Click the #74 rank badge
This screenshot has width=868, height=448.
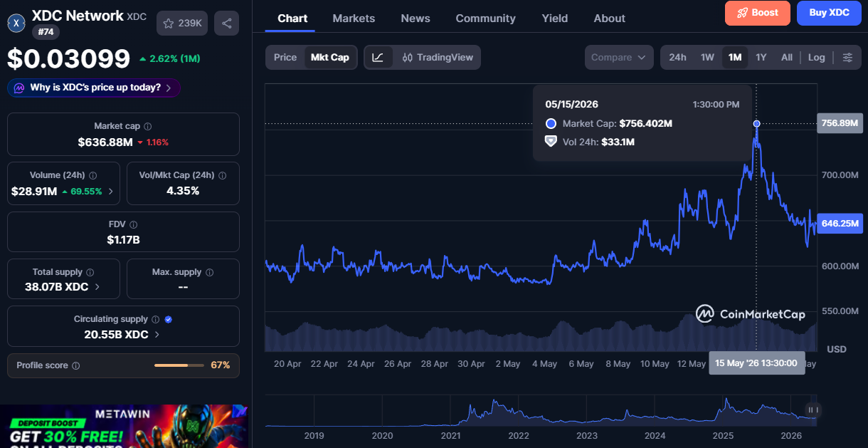[x=46, y=31]
